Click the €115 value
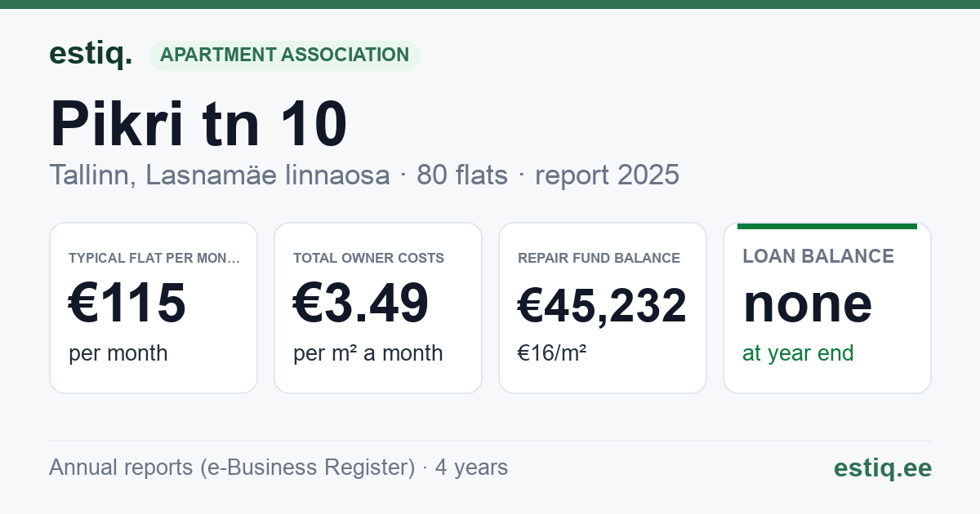This screenshot has width=980, height=514. 127,304
